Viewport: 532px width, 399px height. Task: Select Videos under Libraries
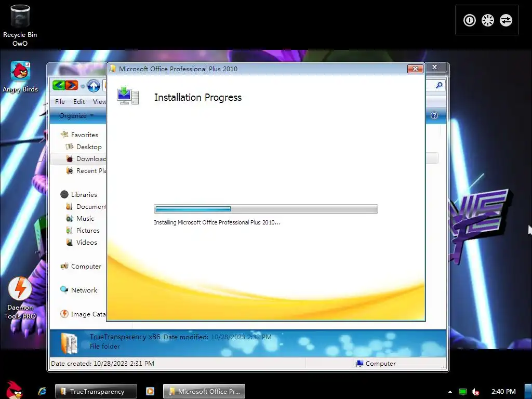point(82,242)
